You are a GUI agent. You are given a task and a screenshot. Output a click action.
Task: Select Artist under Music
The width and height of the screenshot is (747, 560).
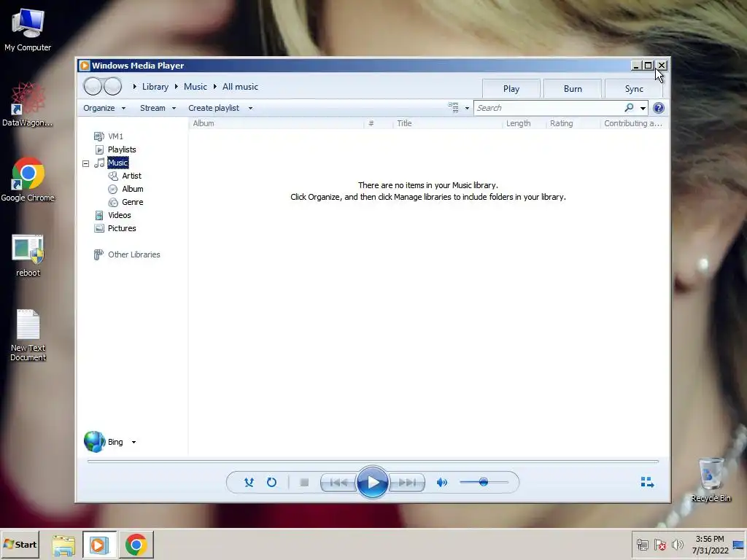click(x=131, y=176)
